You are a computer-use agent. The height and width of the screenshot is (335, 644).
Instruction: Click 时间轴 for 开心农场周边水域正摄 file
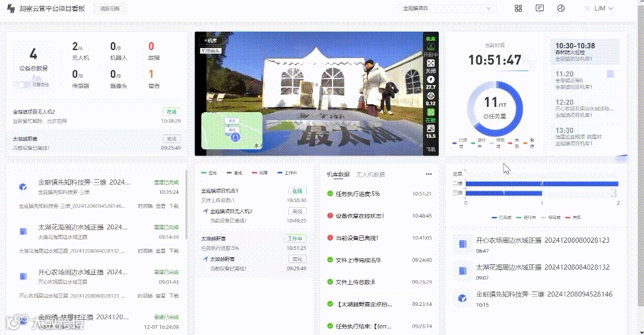[x=145, y=295]
